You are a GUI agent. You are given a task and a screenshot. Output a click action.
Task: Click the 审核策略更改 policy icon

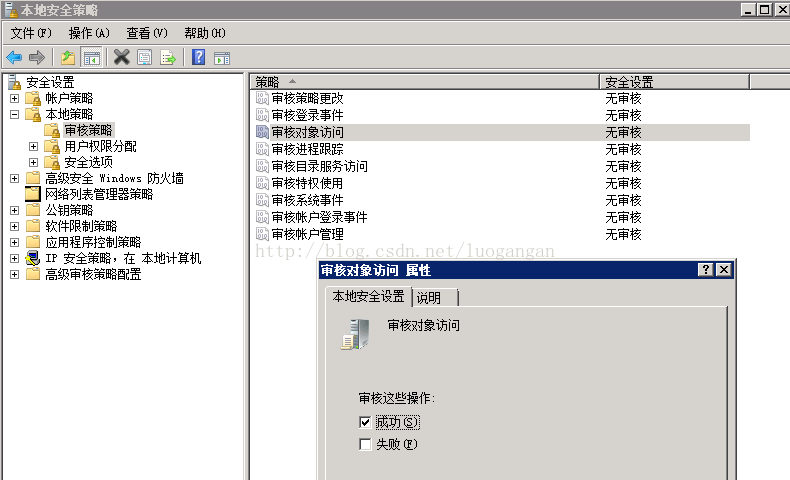click(x=262, y=98)
